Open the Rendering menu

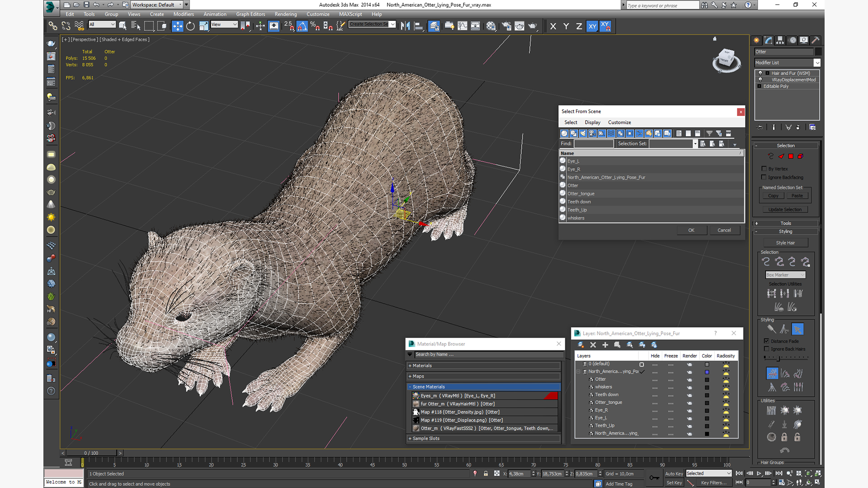click(x=286, y=14)
